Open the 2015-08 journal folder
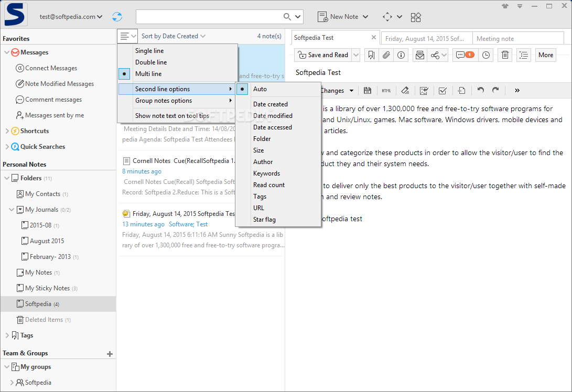 pyautogui.click(x=40, y=225)
